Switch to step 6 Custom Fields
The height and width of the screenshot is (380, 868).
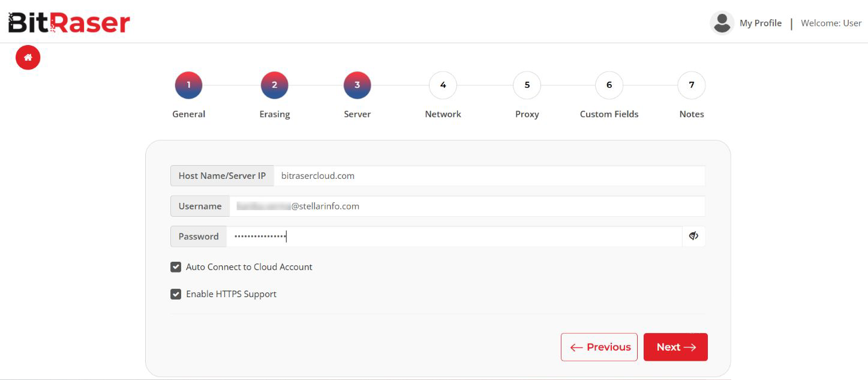pyautogui.click(x=609, y=85)
